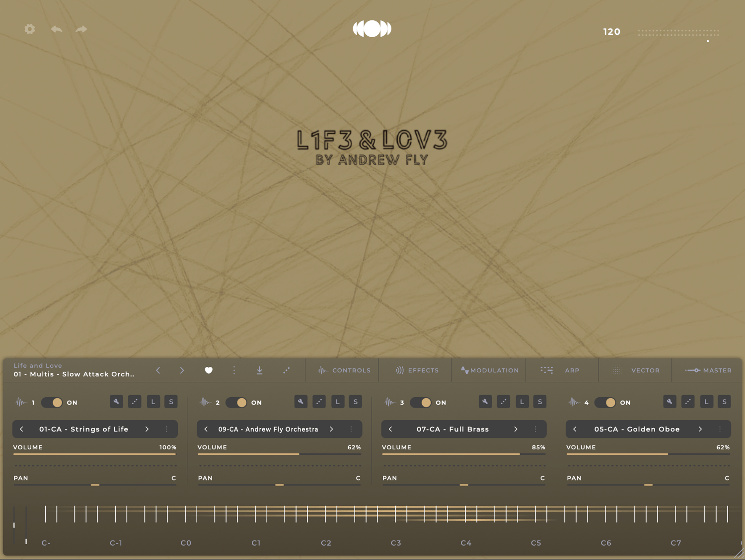Switch to the Modulation tab
Image resolution: width=745 pixels, height=560 pixels.
[489, 370]
